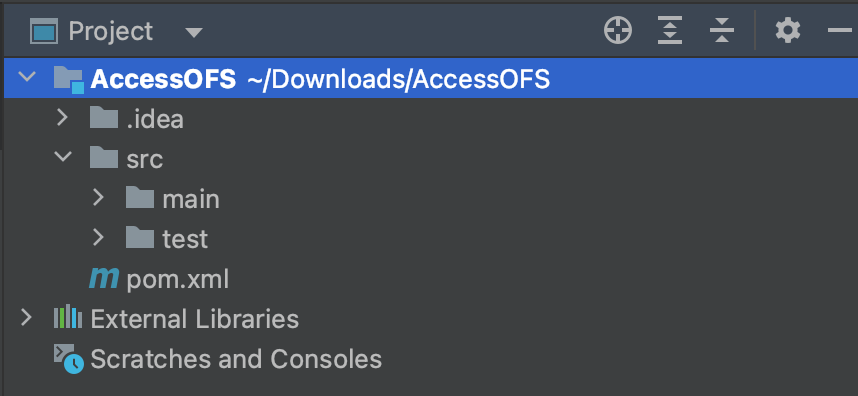Click the AccessOFS module folder icon
The width and height of the screenshot is (858, 396).
pos(68,80)
